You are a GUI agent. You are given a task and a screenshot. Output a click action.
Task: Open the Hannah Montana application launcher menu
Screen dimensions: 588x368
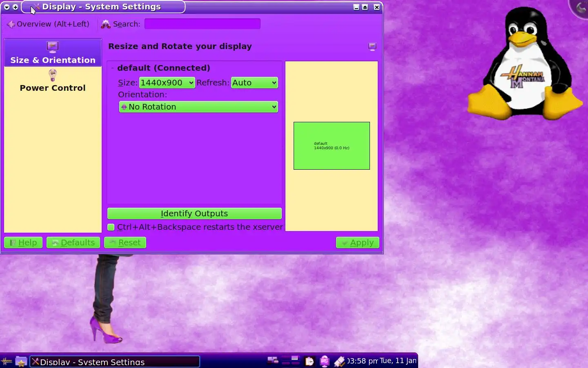[7, 361]
